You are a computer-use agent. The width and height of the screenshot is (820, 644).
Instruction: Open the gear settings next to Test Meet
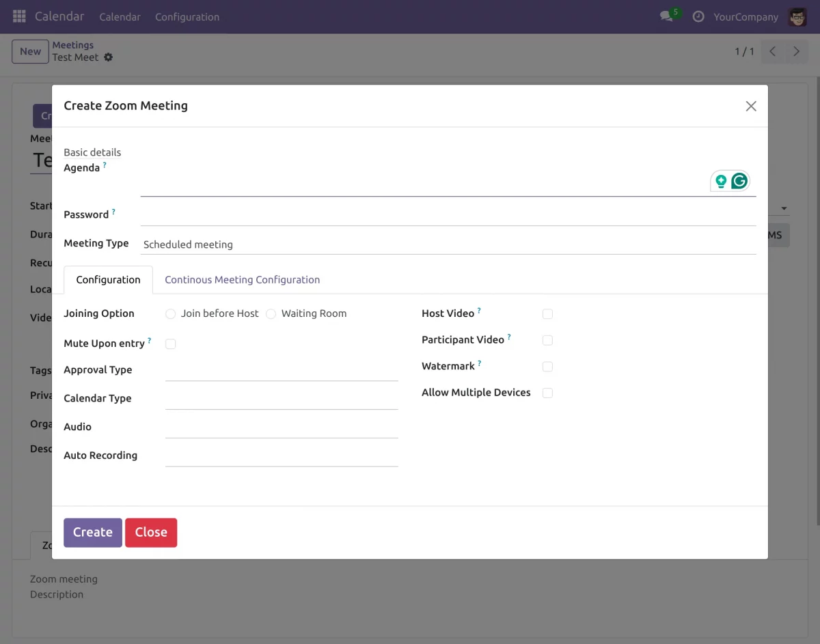click(x=108, y=57)
